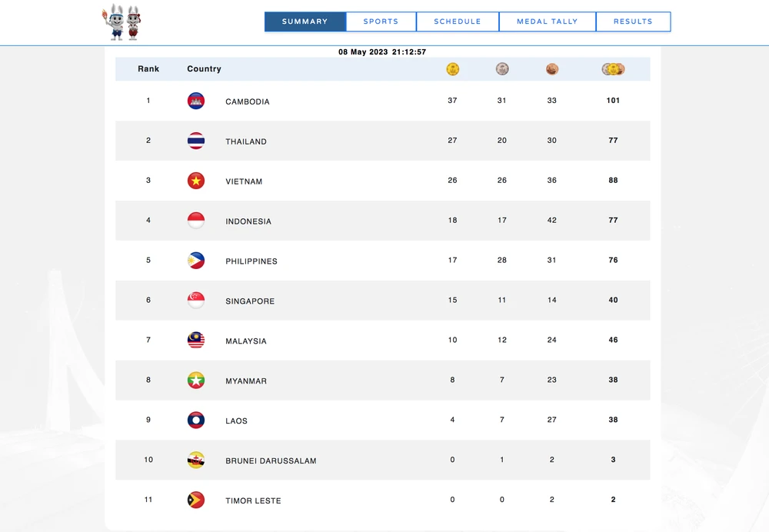Click the Timor Leste flag icon

click(x=196, y=500)
